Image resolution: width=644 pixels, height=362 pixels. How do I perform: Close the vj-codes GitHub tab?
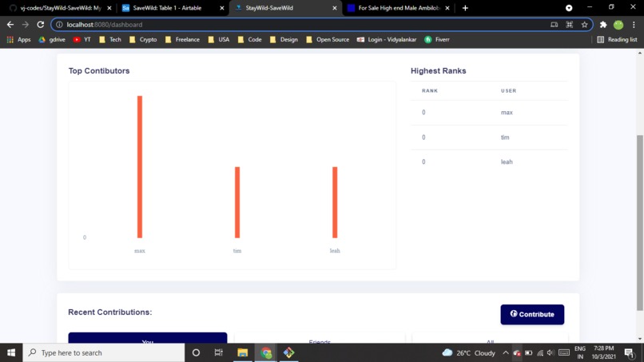pyautogui.click(x=109, y=8)
